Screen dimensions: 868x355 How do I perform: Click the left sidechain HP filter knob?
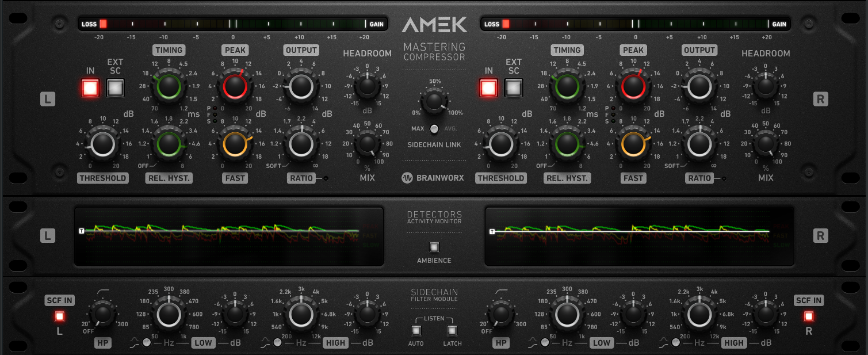coord(102,314)
